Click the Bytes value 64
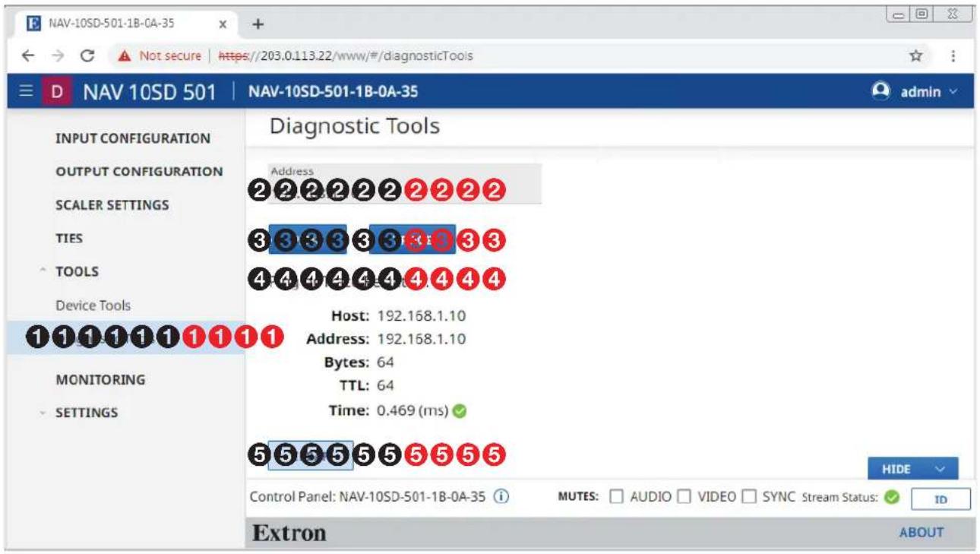 tap(385, 362)
